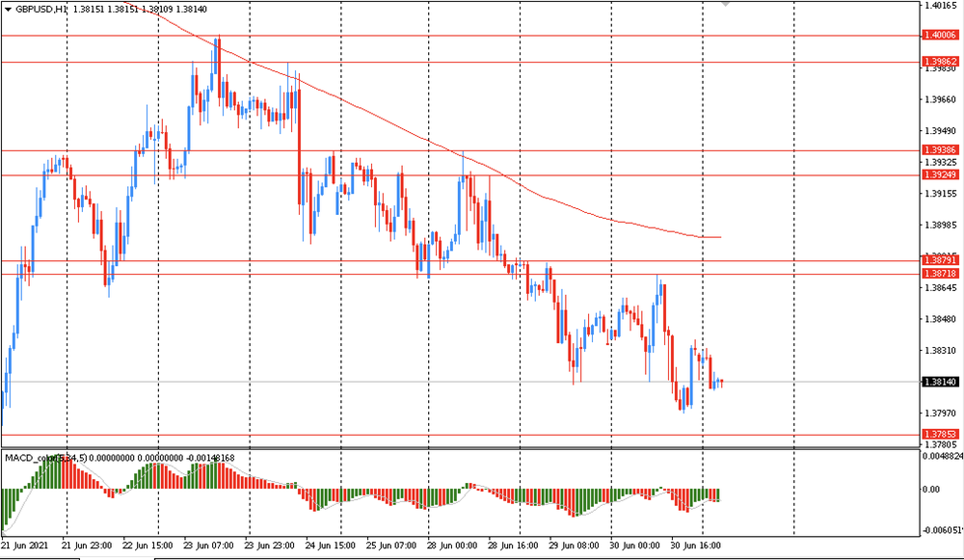Image resolution: width=964 pixels, height=560 pixels.
Task: Click the GBPUSD,H1 chart symbol title
Action: point(41,10)
